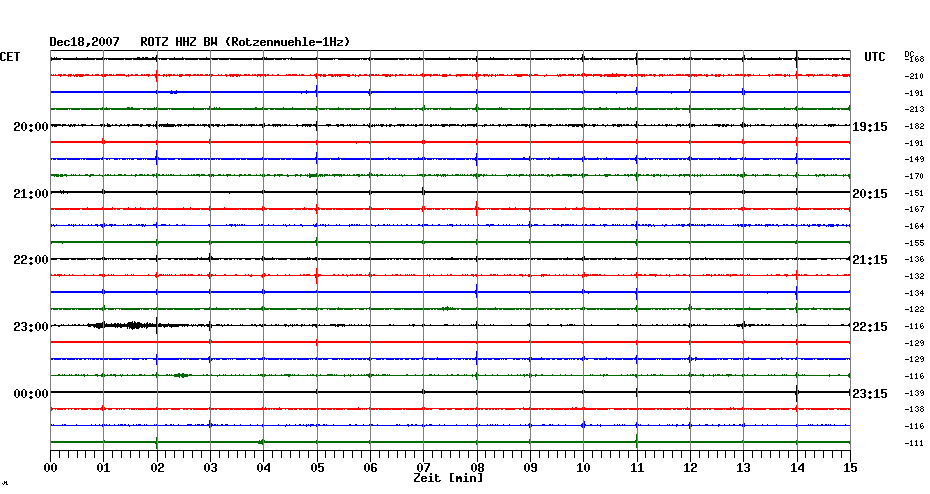Select the 23:00 CET time label
The width and height of the screenshot is (930, 494).
pyautogui.click(x=31, y=327)
